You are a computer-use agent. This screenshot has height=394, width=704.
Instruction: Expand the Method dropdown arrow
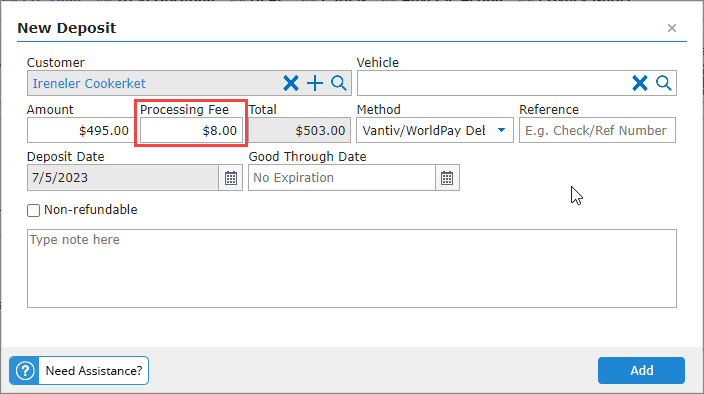[x=502, y=131]
